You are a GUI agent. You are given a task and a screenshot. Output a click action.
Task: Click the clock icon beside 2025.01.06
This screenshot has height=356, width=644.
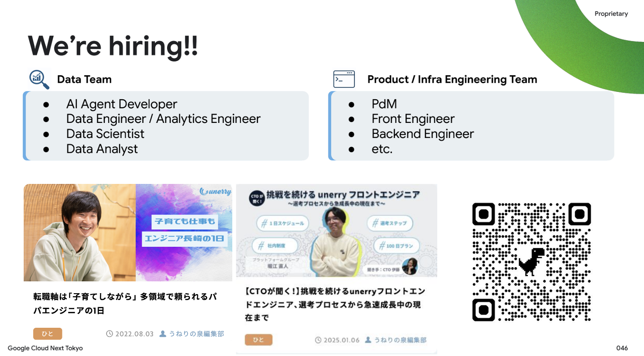318,340
